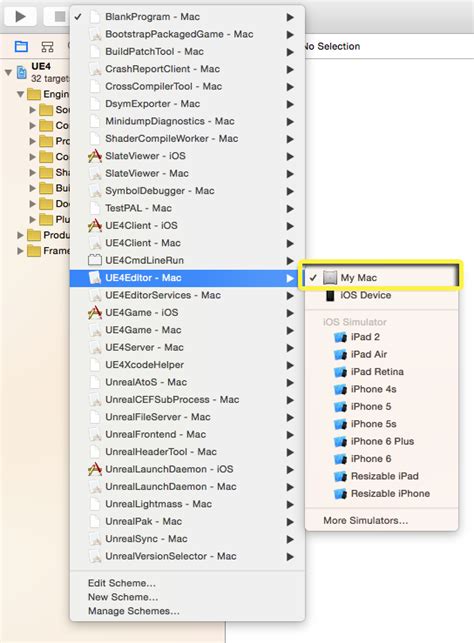474x643 pixels.
Task: Click SlateViewer - iOS app icon
Action: pos(95,156)
